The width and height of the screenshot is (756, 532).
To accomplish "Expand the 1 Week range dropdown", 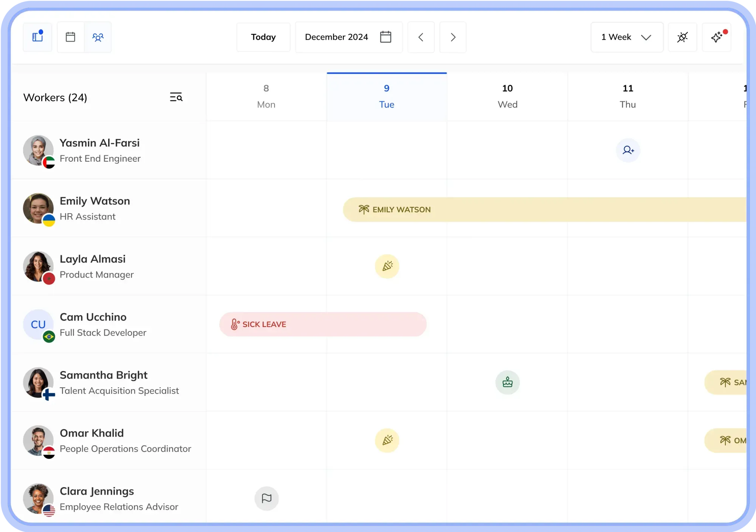I will coord(627,37).
